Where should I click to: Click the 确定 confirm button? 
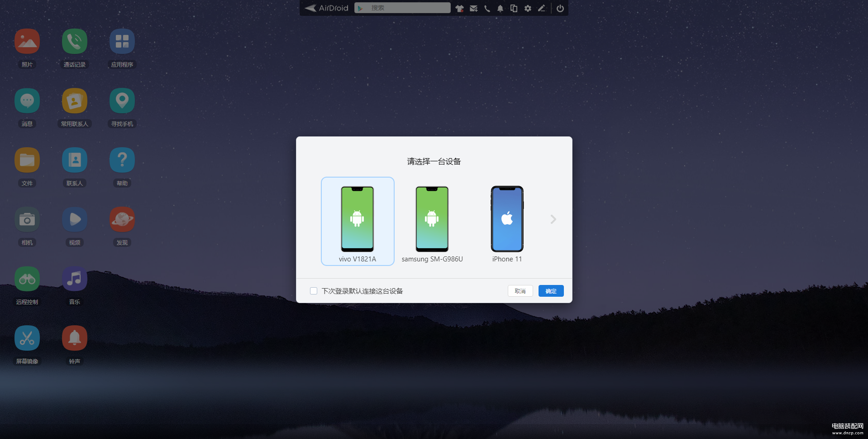click(x=551, y=291)
